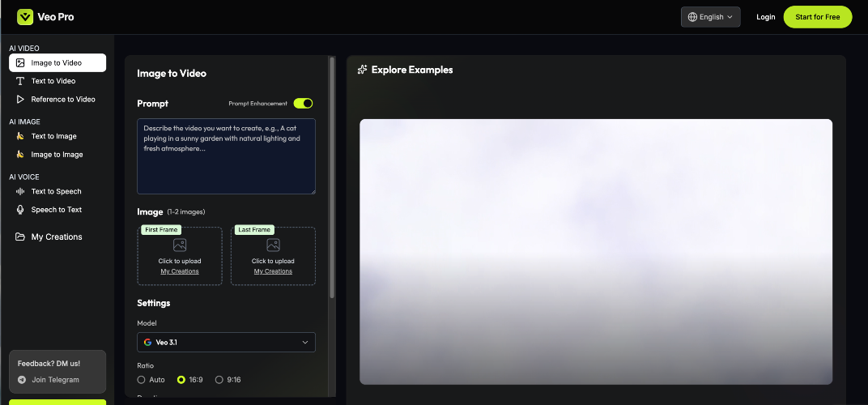Click the Text to Image banana icon

[20, 136]
